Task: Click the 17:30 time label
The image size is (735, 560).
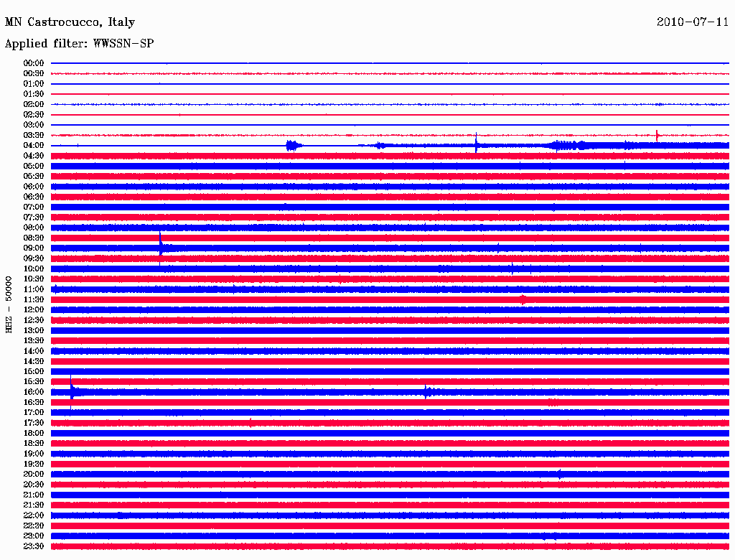Action: tap(34, 423)
